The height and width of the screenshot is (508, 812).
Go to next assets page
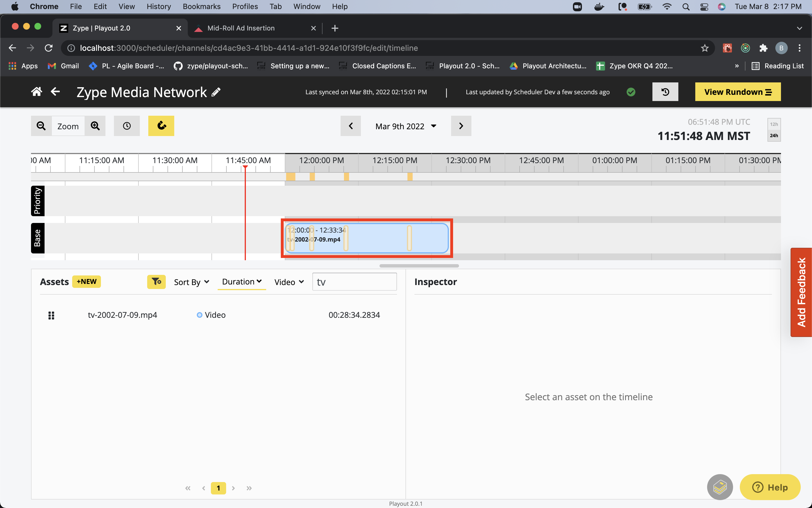(x=233, y=488)
